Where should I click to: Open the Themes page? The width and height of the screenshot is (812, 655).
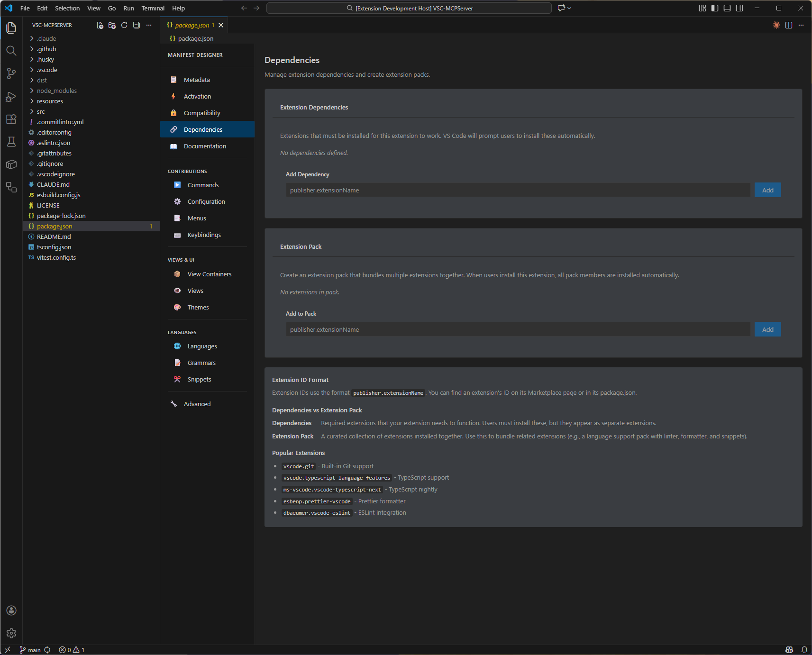point(207,307)
